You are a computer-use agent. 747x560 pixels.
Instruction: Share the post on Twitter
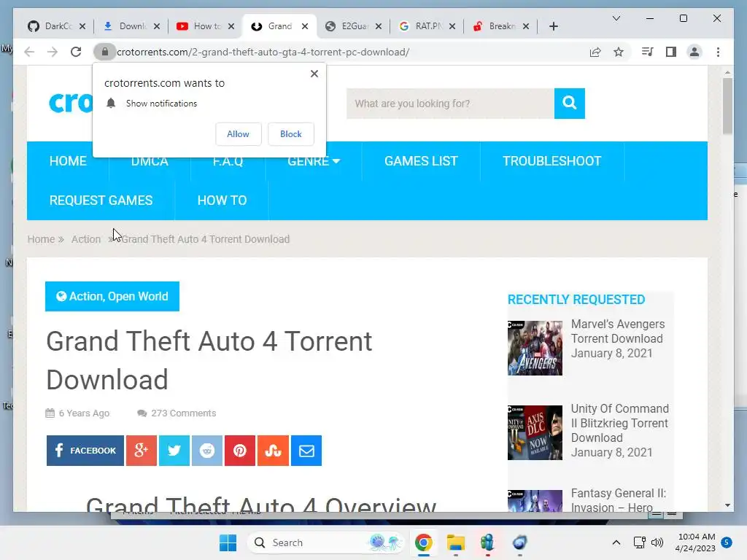coord(174,451)
